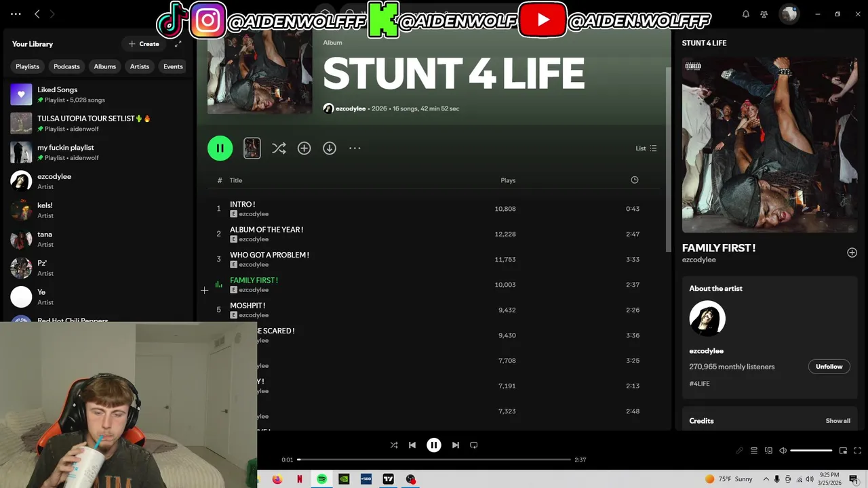Open Firefox from the taskbar

[277, 479]
